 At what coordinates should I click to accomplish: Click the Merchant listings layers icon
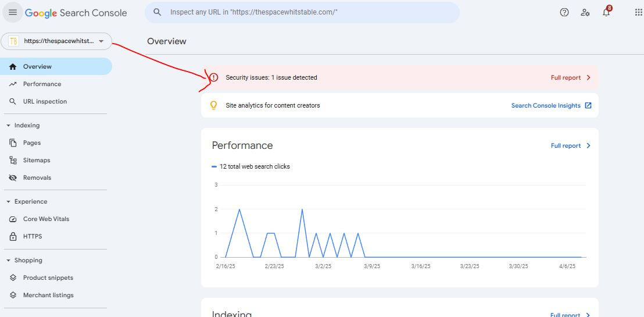(x=13, y=295)
